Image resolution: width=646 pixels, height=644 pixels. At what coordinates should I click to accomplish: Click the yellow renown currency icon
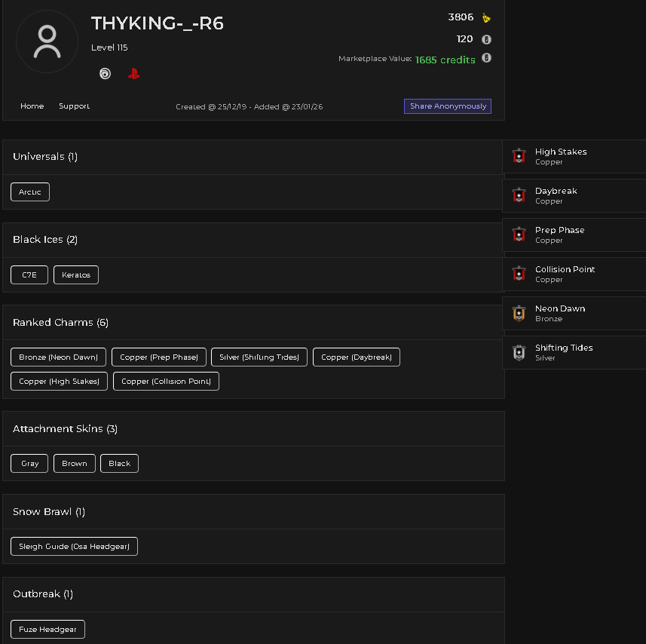click(x=486, y=17)
